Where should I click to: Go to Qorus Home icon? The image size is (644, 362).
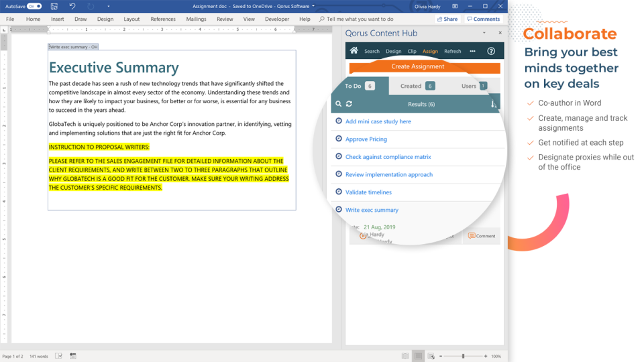354,51
